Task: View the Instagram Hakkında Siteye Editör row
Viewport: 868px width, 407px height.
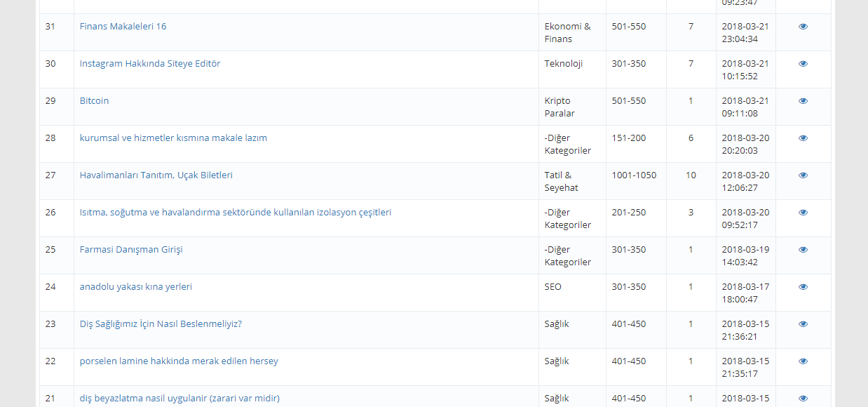Action: pos(803,64)
